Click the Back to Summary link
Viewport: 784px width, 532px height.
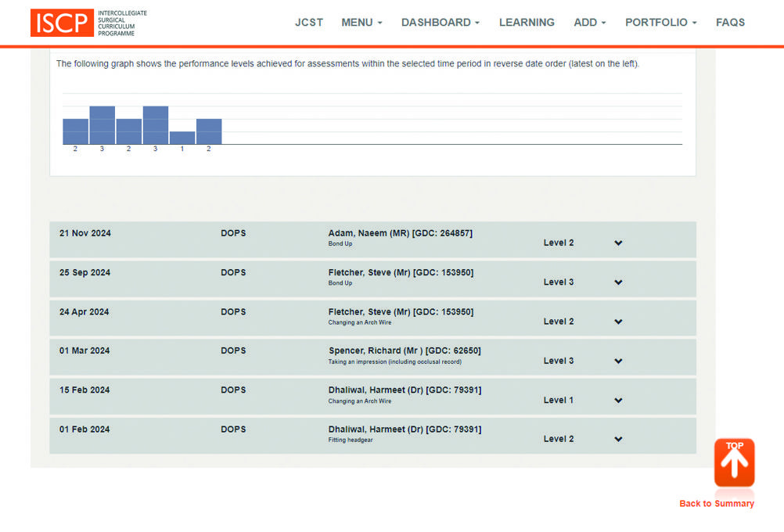tap(717, 504)
